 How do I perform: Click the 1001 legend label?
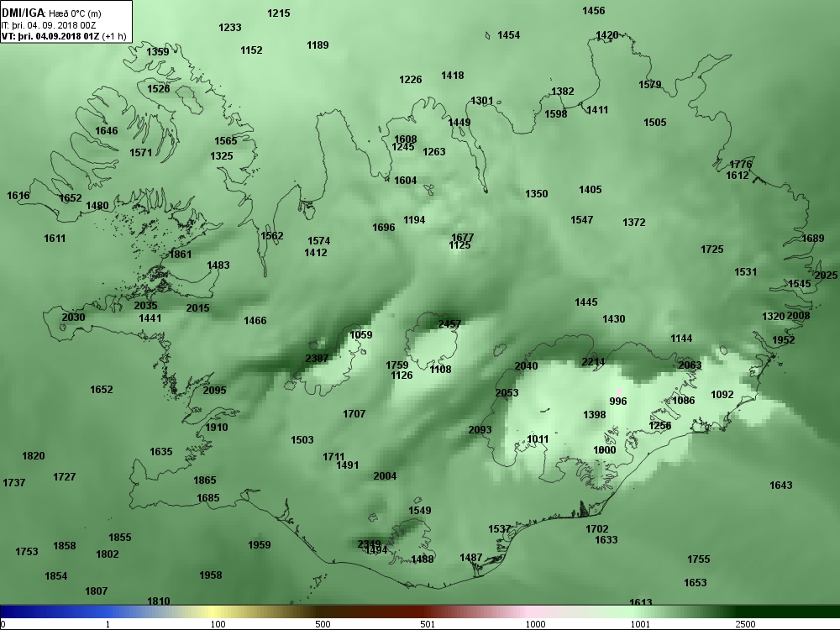[x=639, y=624]
